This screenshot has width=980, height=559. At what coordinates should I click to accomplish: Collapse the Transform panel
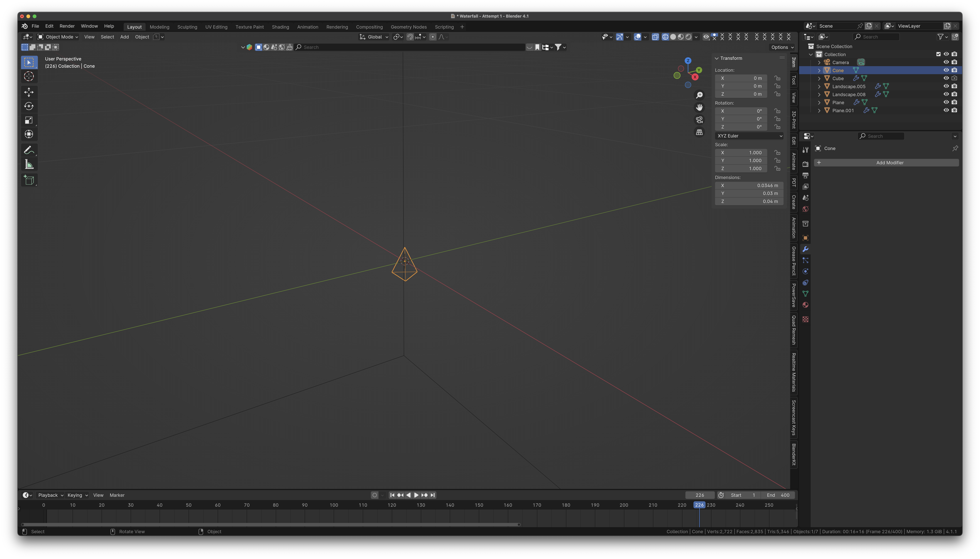(716, 58)
